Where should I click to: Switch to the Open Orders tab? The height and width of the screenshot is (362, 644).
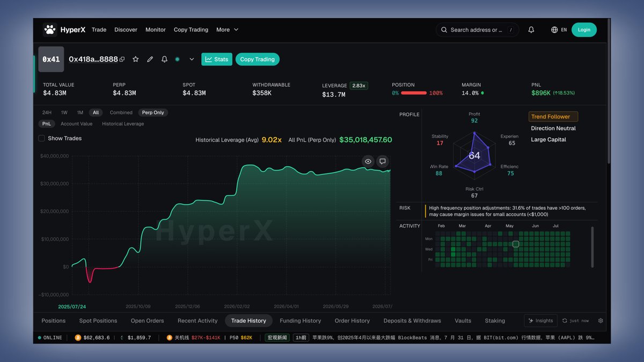pos(147,321)
